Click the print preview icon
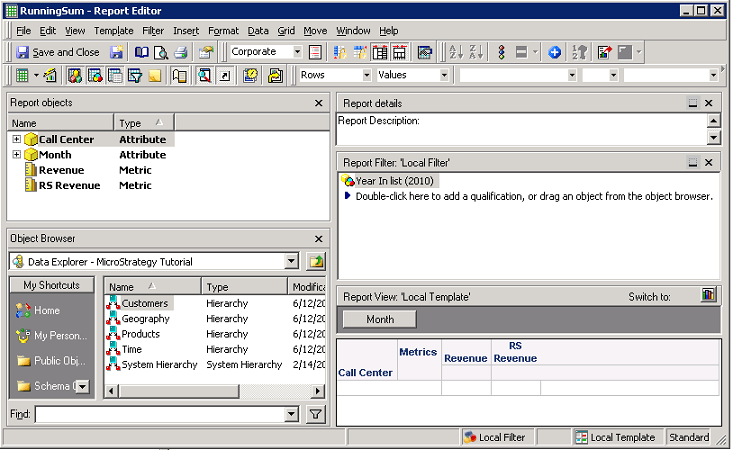Image resolution: width=733 pixels, height=450 pixels. (161, 52)
